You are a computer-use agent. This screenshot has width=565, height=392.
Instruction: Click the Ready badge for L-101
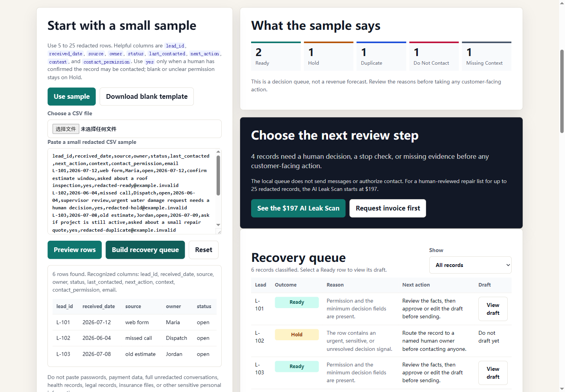click(297, 302)
